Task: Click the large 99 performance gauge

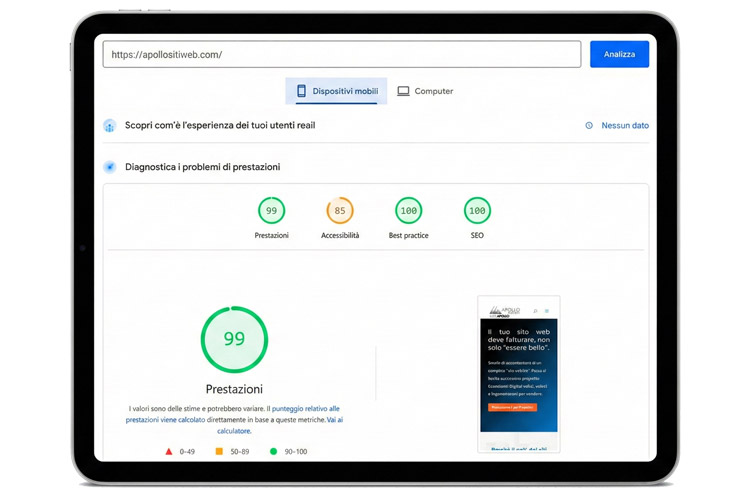Action: (x=234, y=339)
